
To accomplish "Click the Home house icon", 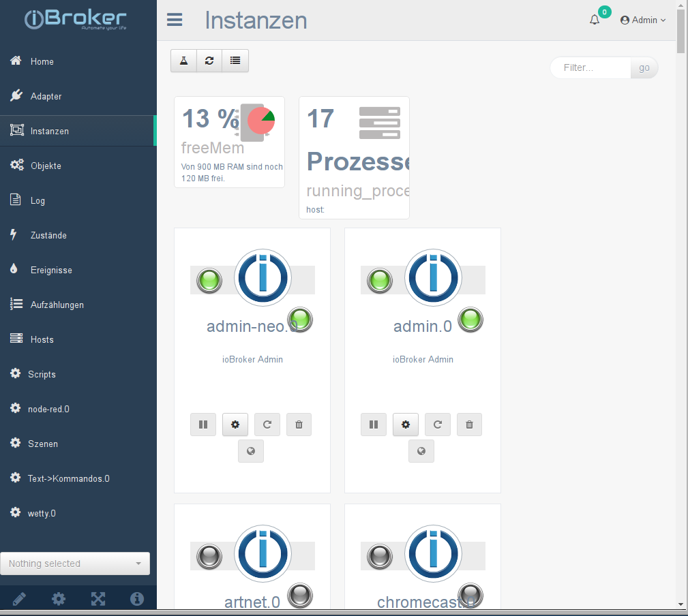I will [x=16, y=61].
